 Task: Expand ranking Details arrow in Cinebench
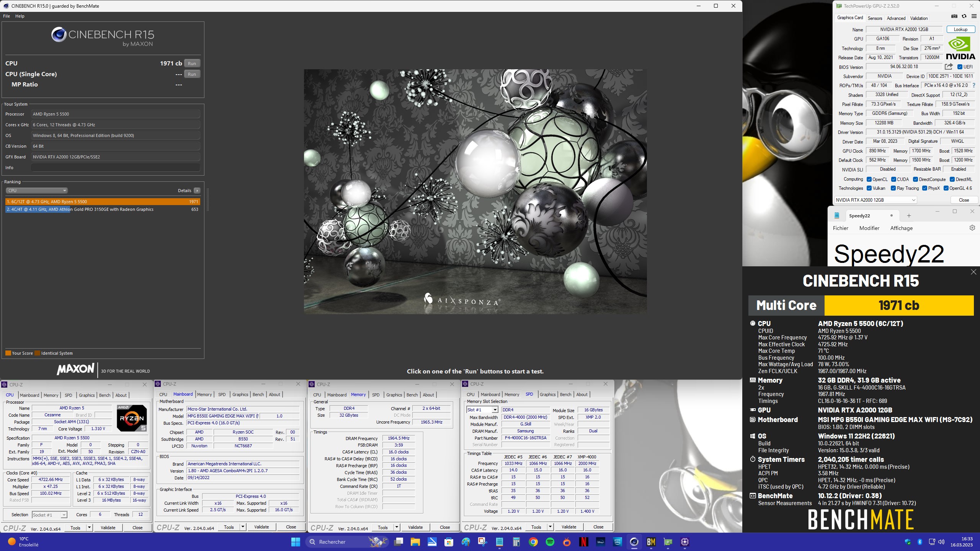point(197,191)
